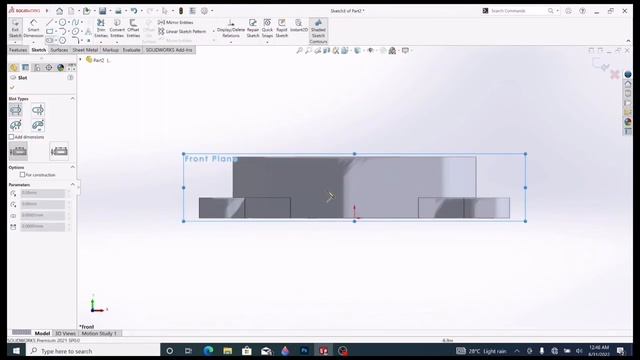The image size is (640, 360).
Task: Switch to the Motion Study 1 tab
Action: click(x=100, y=333)
